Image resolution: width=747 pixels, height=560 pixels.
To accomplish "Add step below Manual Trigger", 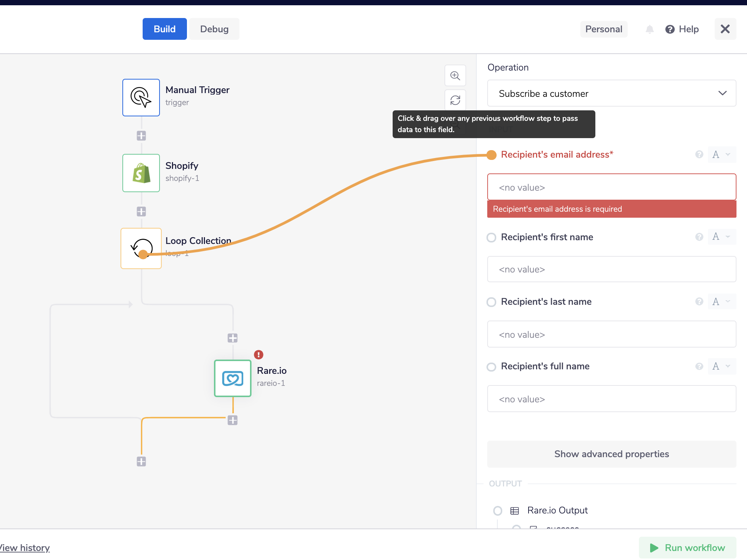I will [141, 135].
